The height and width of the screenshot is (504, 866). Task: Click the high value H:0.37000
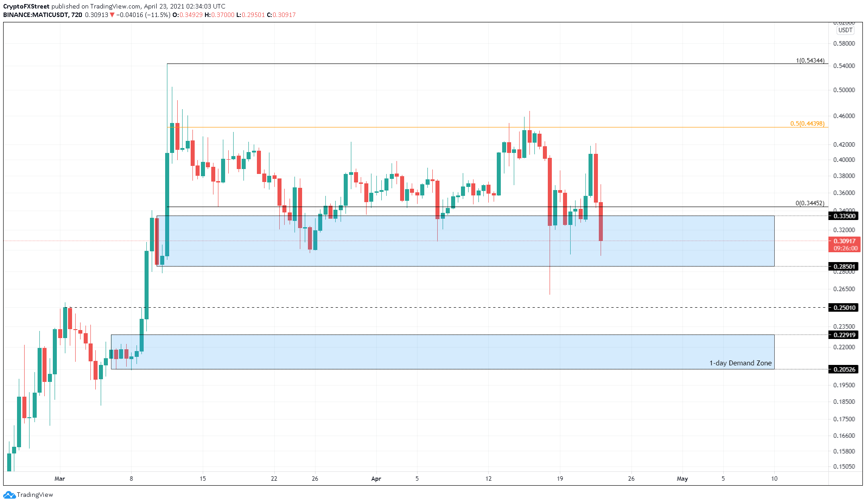(220, 15)
